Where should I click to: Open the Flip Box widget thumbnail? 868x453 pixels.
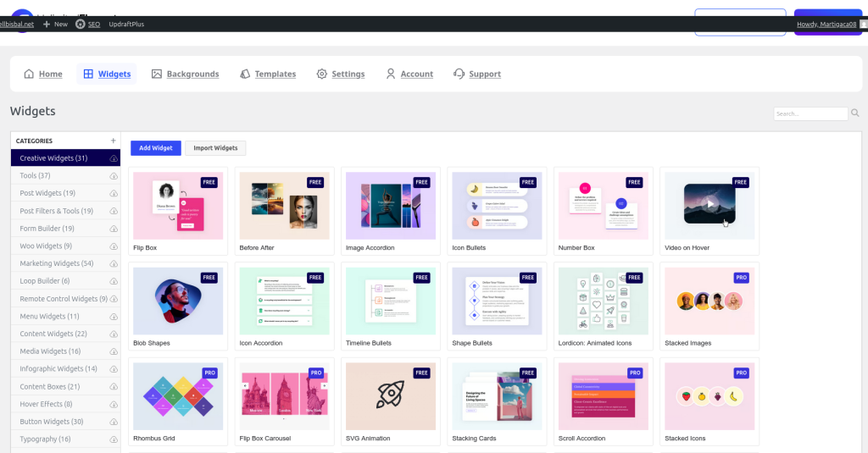click(x=178, y=206)
